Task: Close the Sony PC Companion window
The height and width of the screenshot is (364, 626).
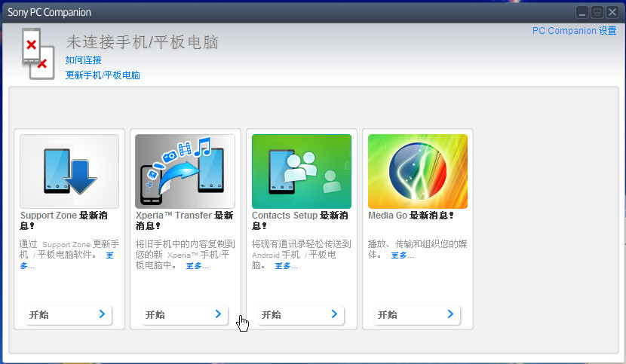Action: click(612, 12)
